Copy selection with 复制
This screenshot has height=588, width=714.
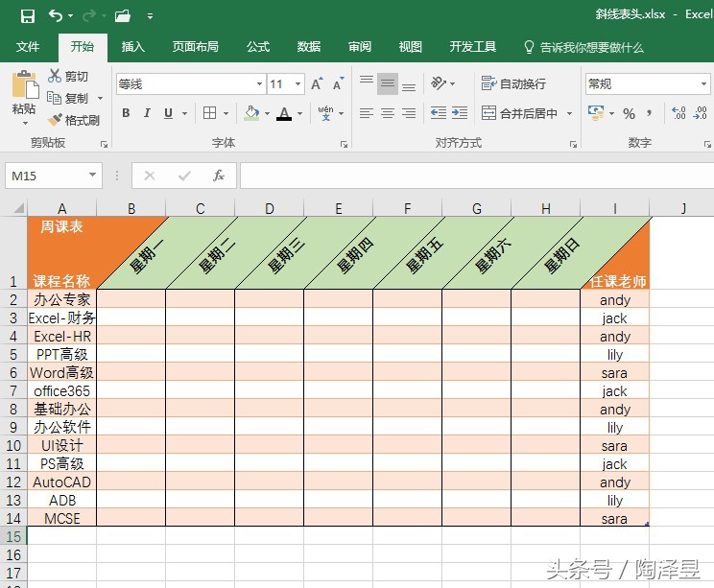tap(68, 98)
